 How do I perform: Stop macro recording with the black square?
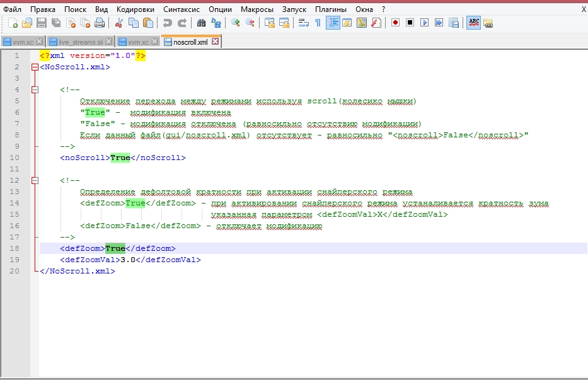(x=410, y=23)
